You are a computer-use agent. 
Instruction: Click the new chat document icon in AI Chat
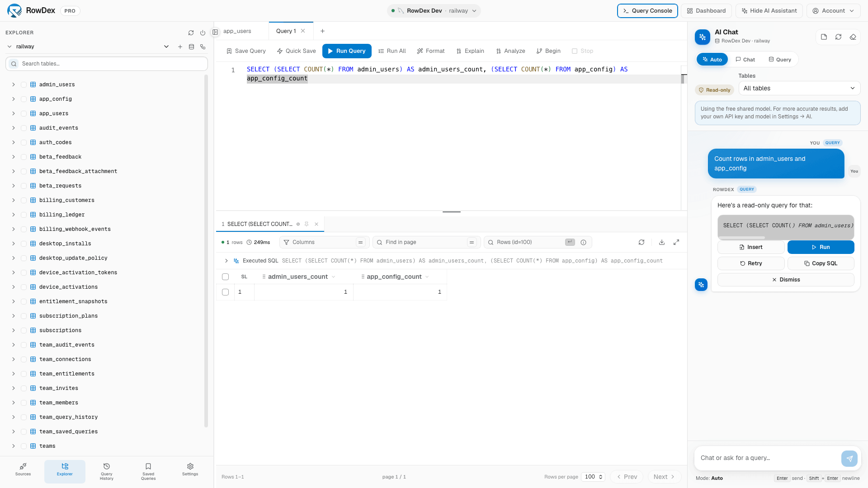pyautogui.click(x=824, y=37)
